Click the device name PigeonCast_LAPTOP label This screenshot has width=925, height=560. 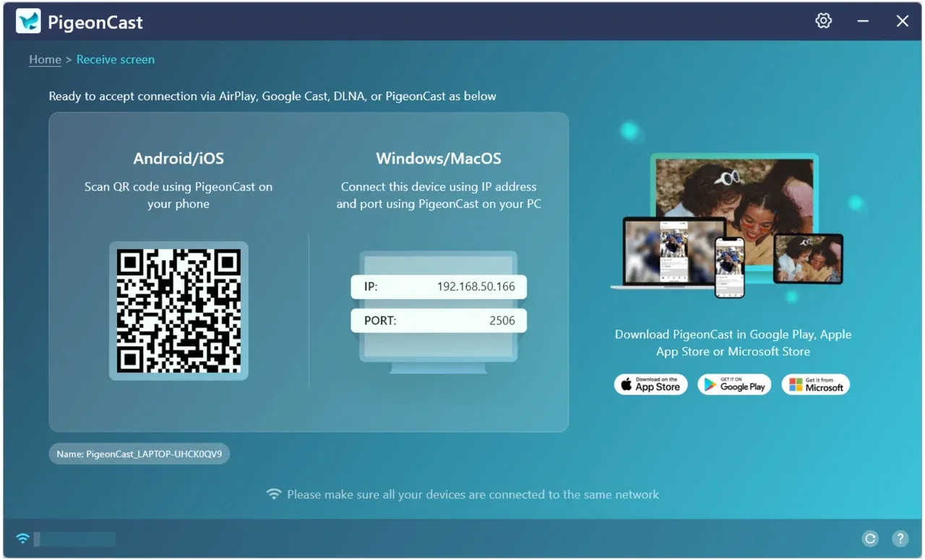click(139, 454)
